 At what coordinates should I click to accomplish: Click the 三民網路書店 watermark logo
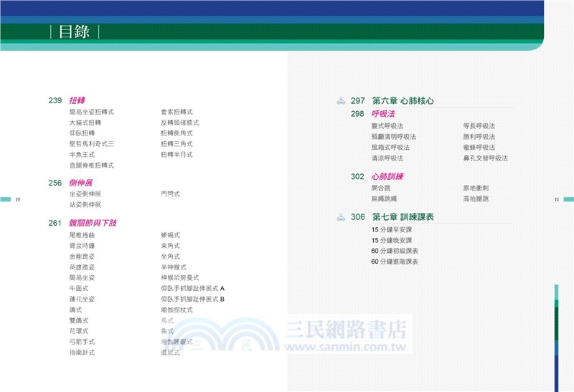click(347, 330)
